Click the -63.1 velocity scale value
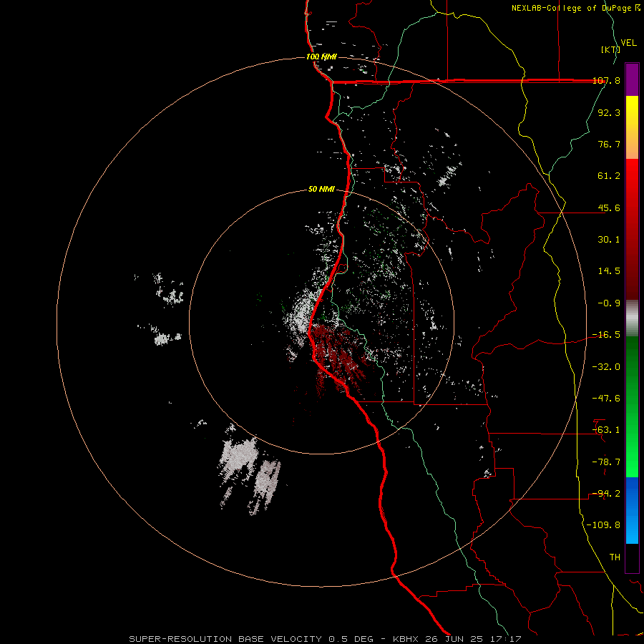 pos(606,430)
